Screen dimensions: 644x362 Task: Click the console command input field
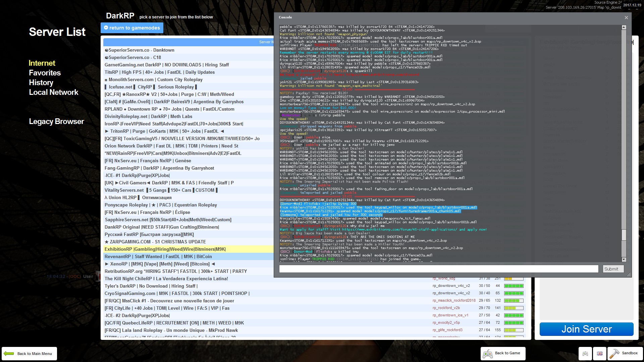click(x=439, y=269)
